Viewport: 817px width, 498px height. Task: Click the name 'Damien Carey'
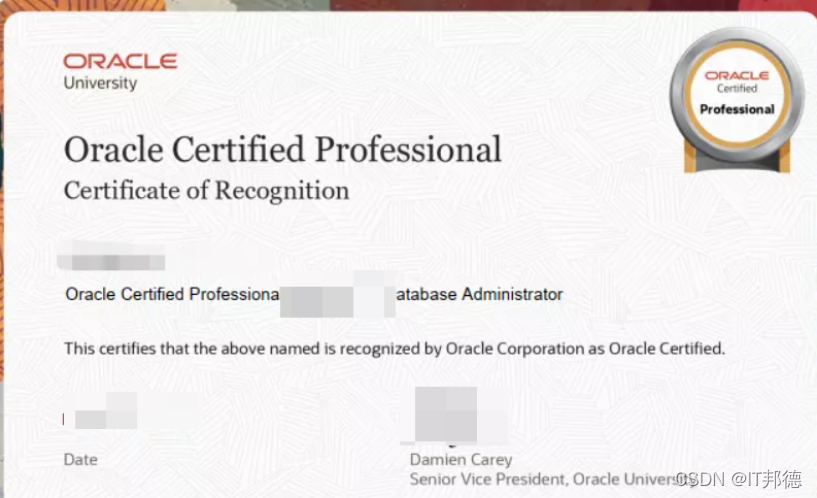click(461, 459)
